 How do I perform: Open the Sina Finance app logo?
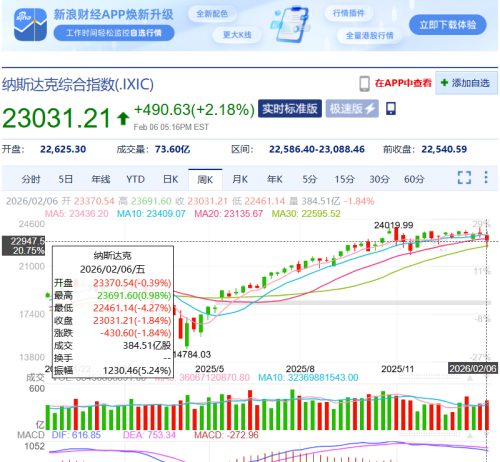tap(30, 25)
